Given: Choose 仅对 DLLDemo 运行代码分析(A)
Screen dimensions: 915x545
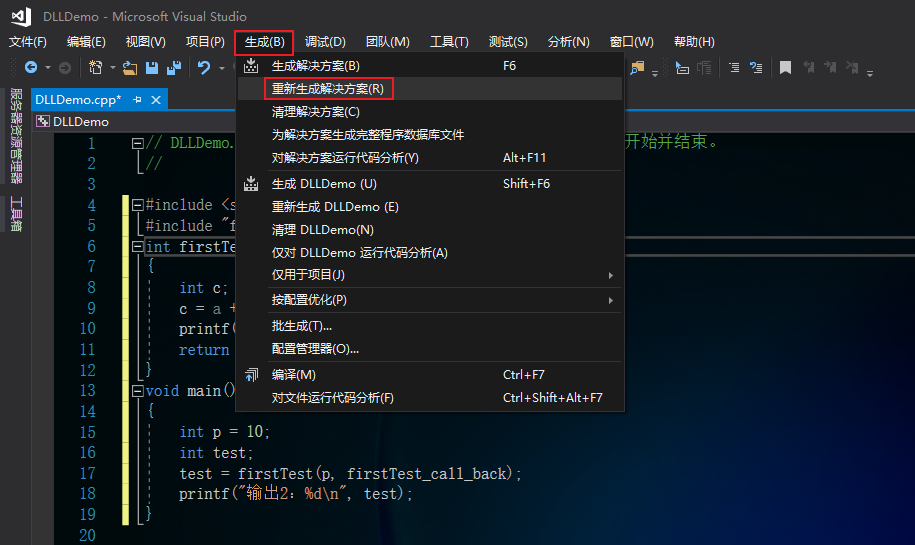Looking at the screenshot, I should point(430,253).
